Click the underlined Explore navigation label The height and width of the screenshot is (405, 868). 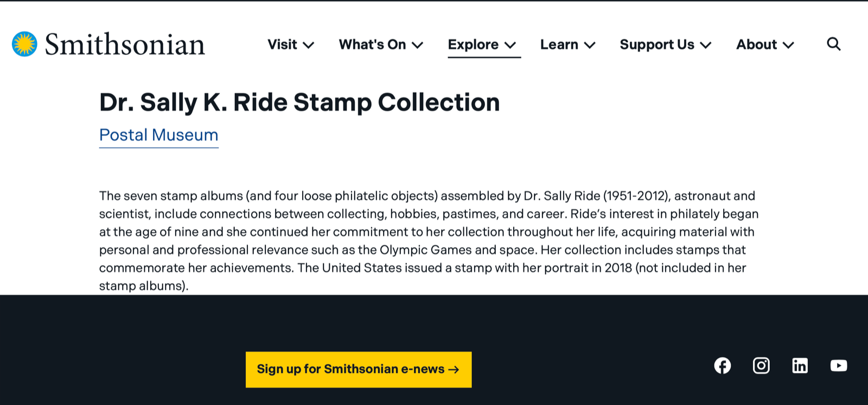[473, 45]
